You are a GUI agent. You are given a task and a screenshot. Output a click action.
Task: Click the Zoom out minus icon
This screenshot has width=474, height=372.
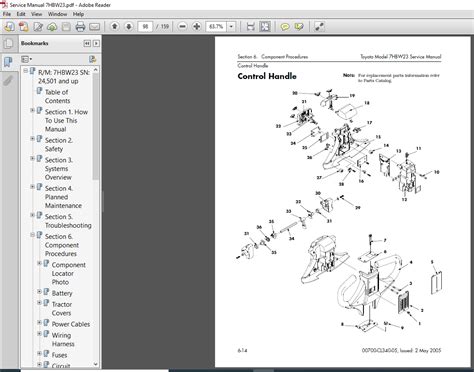tap(182, 26)
